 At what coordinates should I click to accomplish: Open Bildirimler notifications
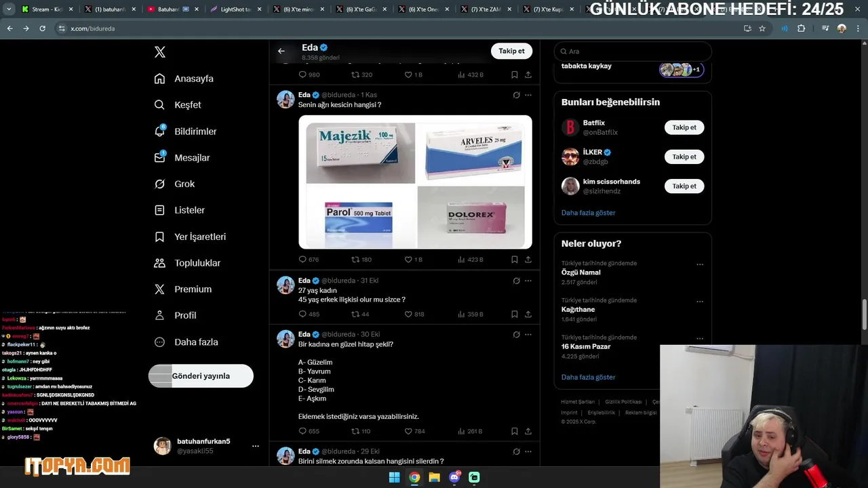185,131
